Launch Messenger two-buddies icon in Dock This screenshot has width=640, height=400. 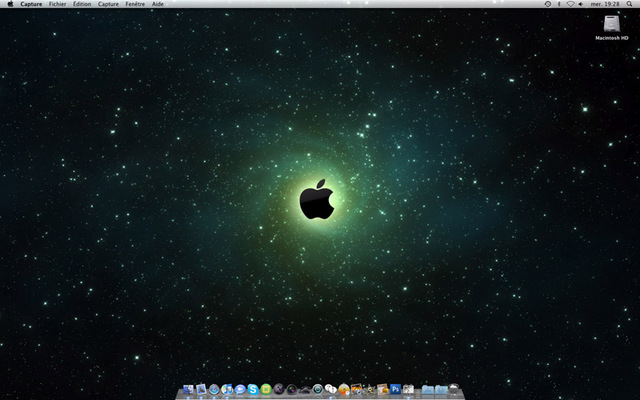pos(331,389)
